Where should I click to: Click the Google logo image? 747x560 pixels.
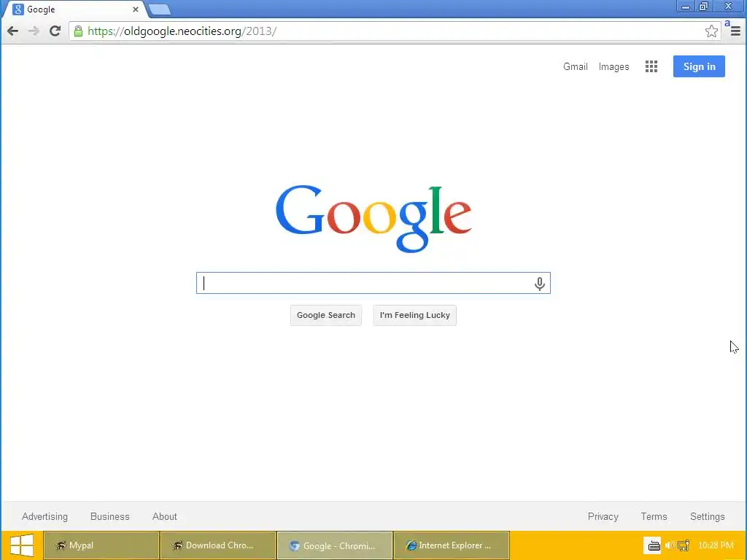click(374, 219)
